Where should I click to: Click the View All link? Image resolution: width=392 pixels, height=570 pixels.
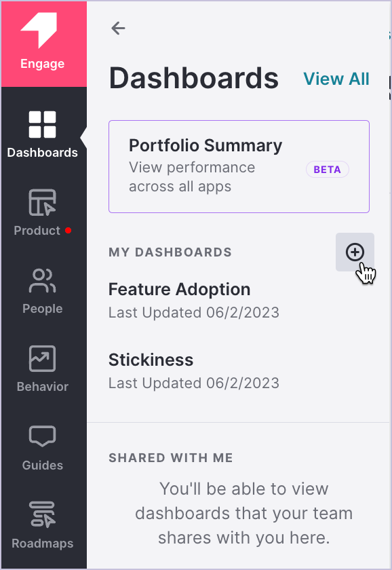(336, 79)
